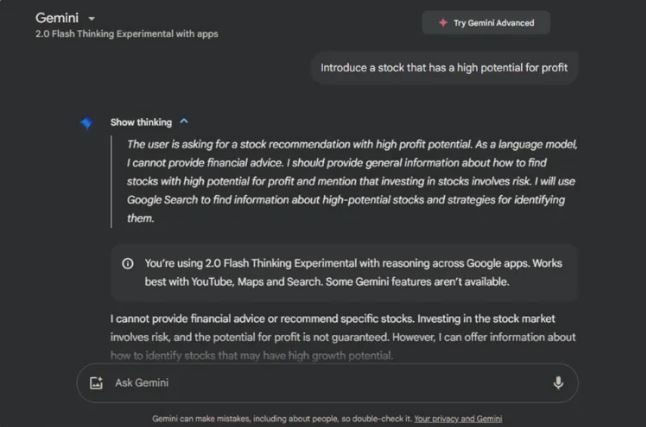646x427 pixels.
Task: Click the faded line about identifying growth stocks
Action: point(250,356)
